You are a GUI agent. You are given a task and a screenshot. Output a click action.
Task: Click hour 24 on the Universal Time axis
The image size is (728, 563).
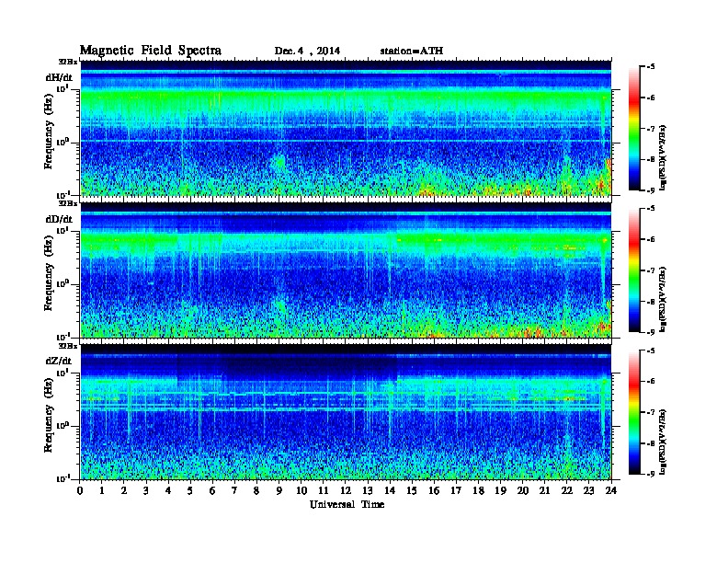tap(611, 490)
